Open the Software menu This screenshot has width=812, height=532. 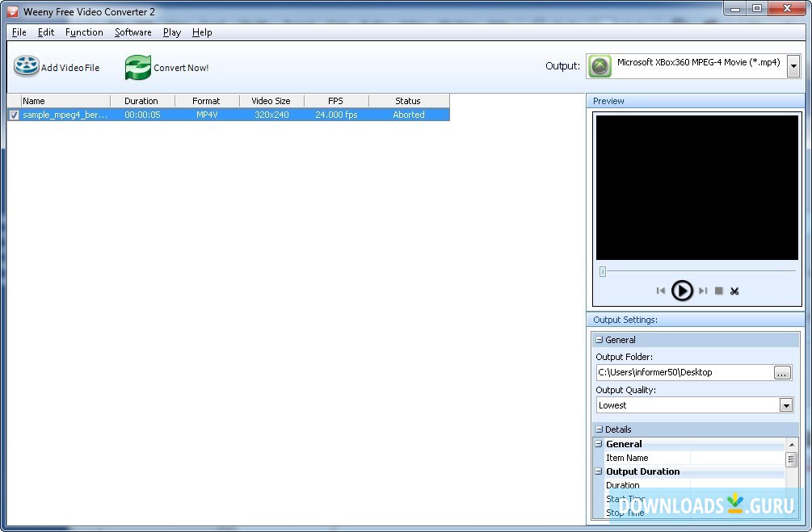(x=133, y=32)
